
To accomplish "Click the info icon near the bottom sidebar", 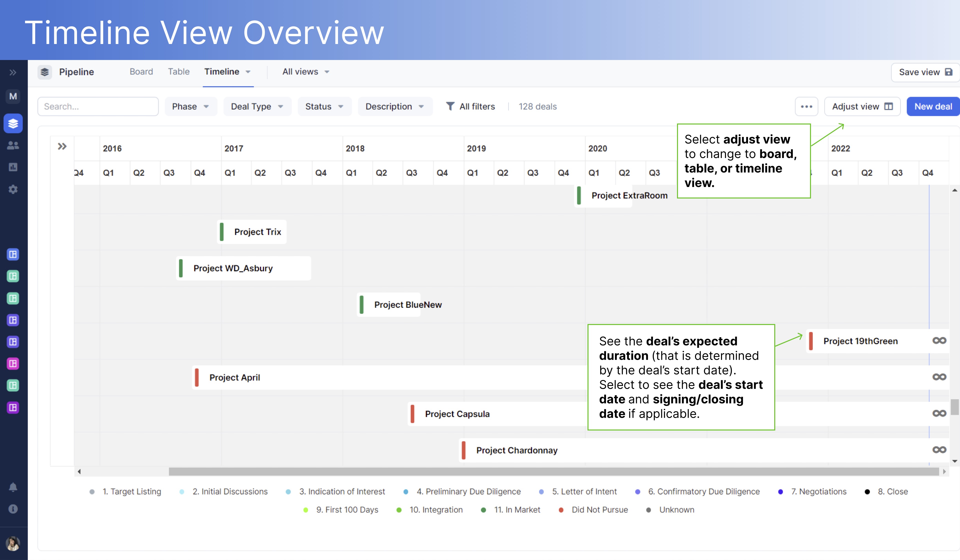I will (x=13, y=509).
